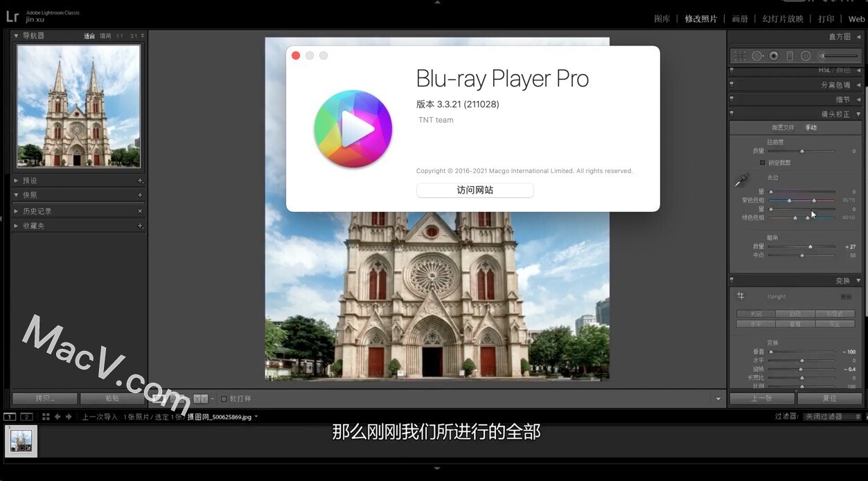Select the Spot Removal tool
Image resolution: width=868 pixels, height=481 pixels.
click(x=757, y=56)
